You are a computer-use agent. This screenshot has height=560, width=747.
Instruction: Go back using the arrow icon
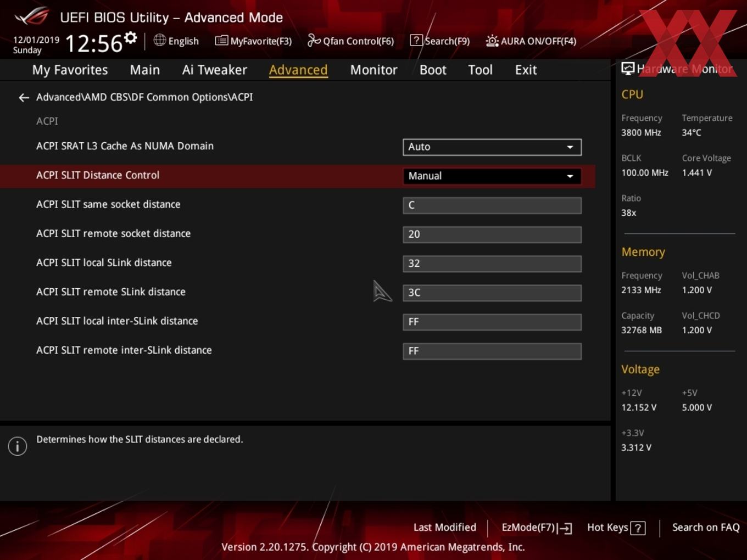pyautogui.click(x=24, y=98)
